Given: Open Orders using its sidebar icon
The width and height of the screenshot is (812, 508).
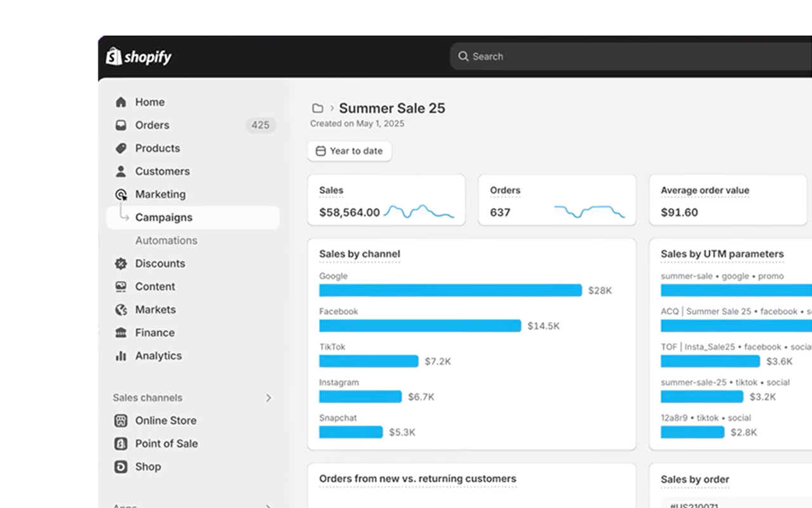Looking at the screenshot, I should [x=121, y=125].
